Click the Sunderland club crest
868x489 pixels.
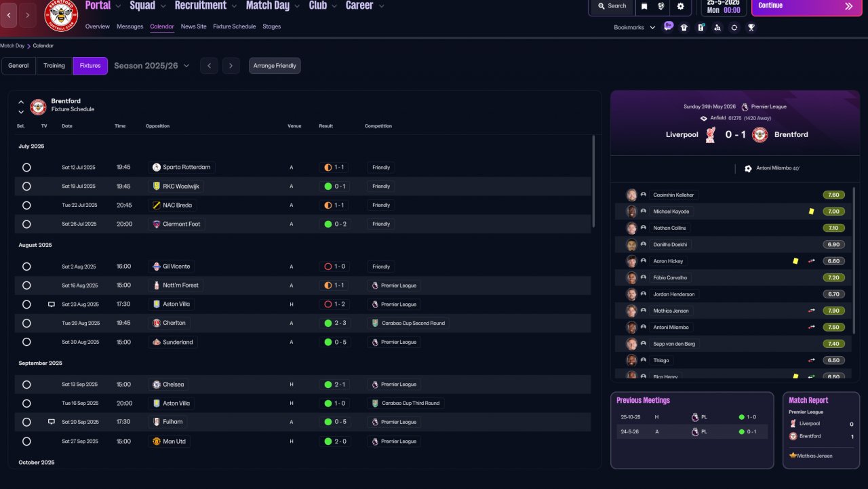(157, 343)
